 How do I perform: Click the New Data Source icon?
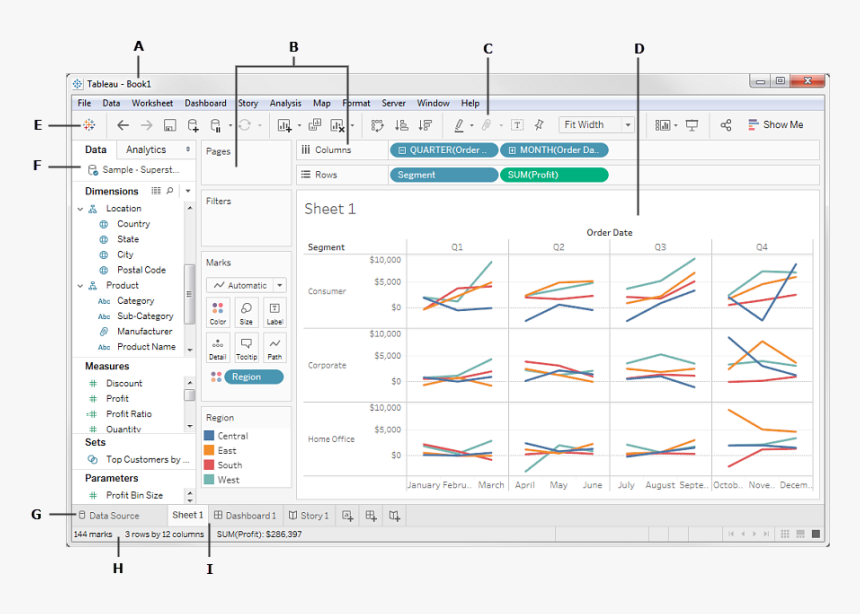click(193, 126)
